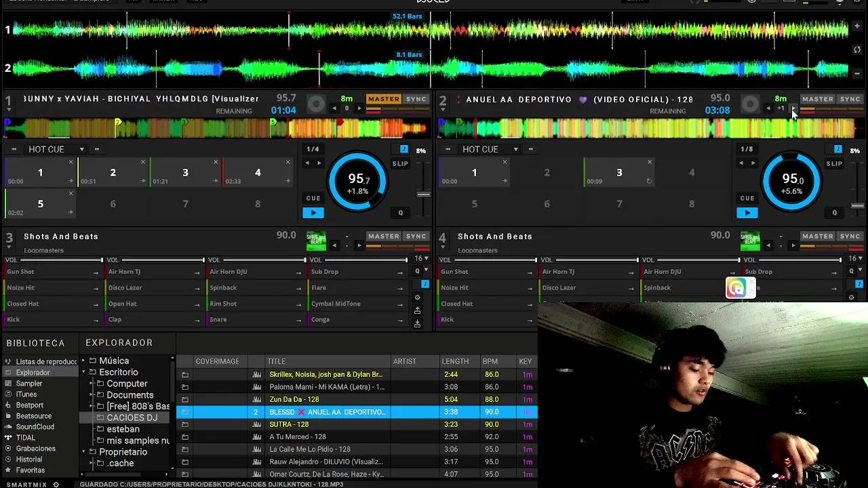Trigger the Air Horn TJ sample
This screenshot has height=488, width=868.
coord(153,272)
